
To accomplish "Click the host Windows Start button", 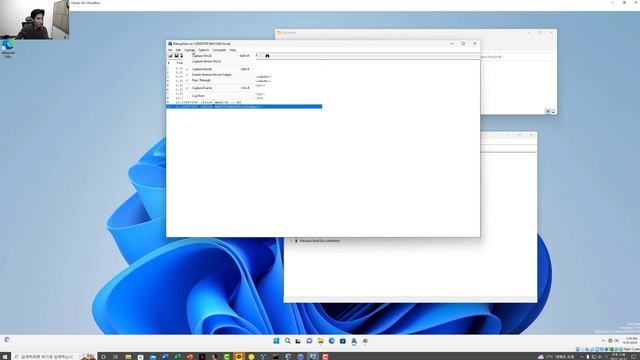I will (5, 357).
